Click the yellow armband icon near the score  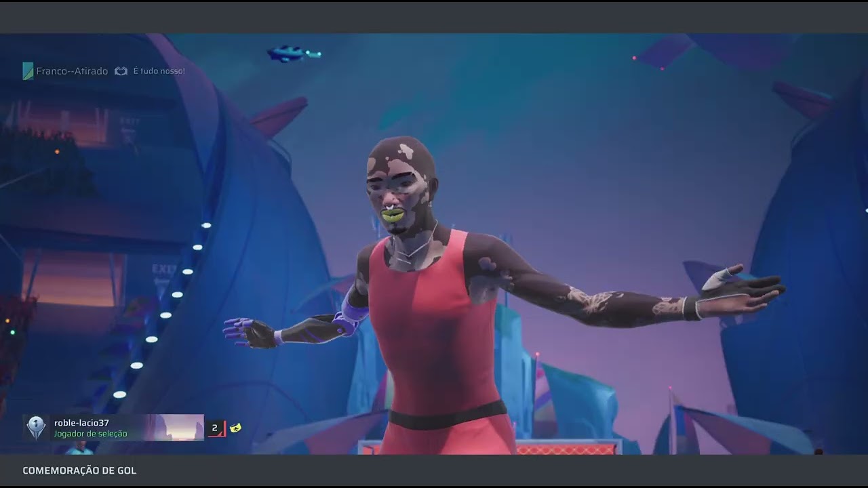pos(235,428)
